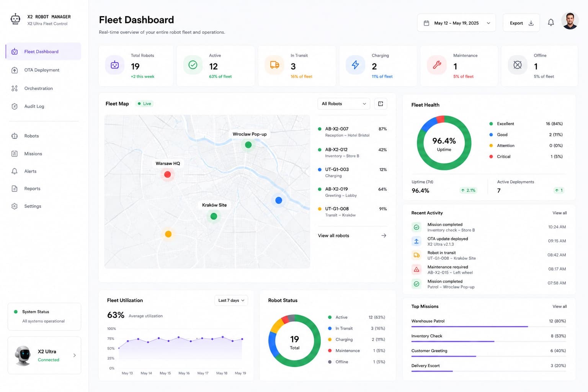The width and height of the screenshot is (588, 392).
Task: Click the Reports document sidebar icon
Action: point(15,189)
